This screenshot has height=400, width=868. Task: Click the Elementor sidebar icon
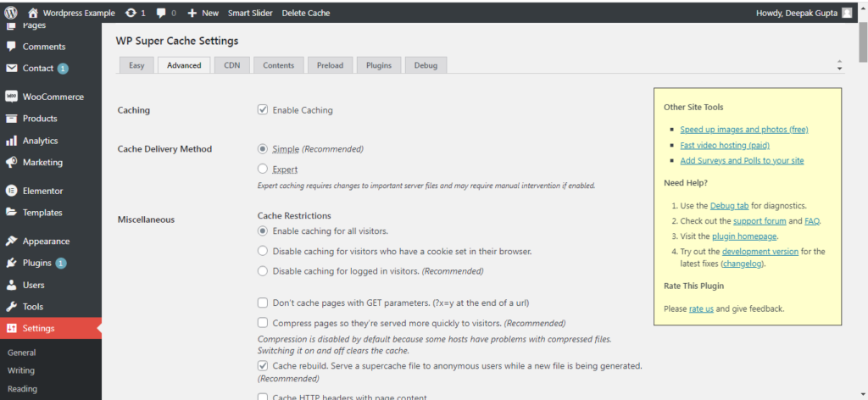click(12, 191)
